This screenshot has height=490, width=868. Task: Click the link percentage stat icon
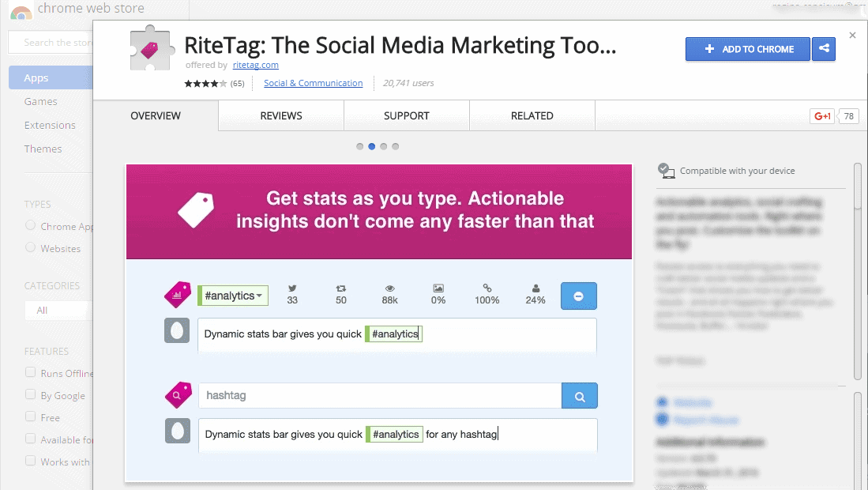[487, 288]
